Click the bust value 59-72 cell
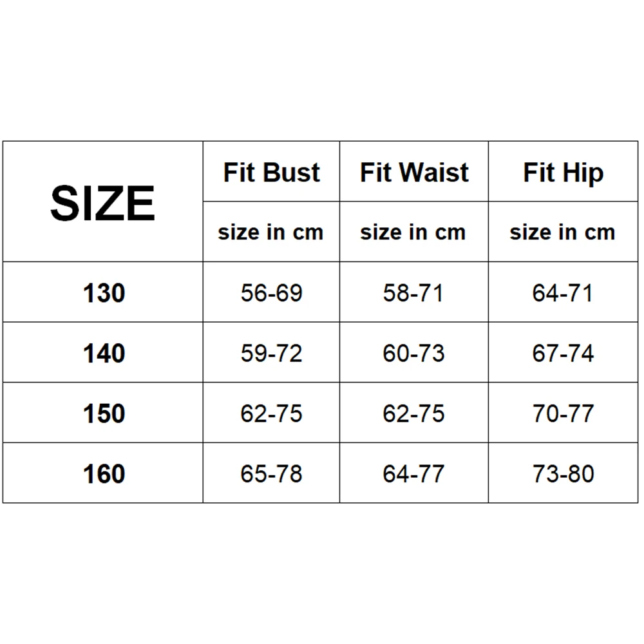The height and width of the screenshot is (644, 644). [x=271, y=353]
